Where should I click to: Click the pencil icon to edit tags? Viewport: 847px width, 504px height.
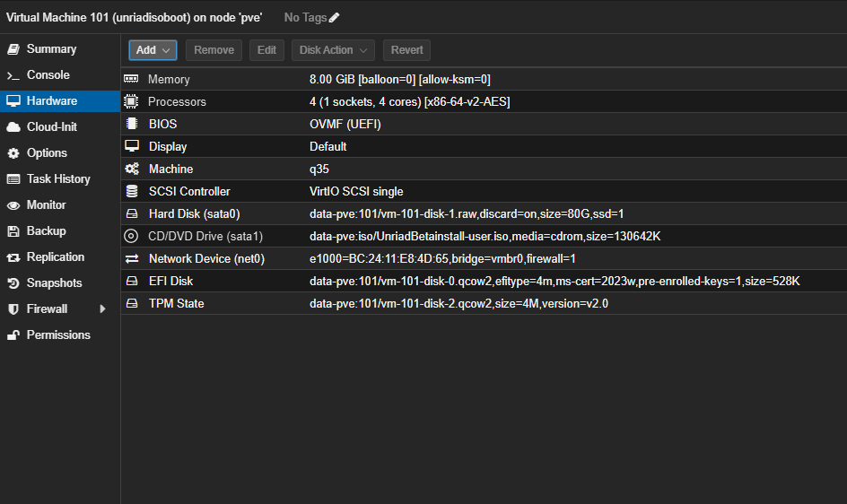tap(335, 18)
